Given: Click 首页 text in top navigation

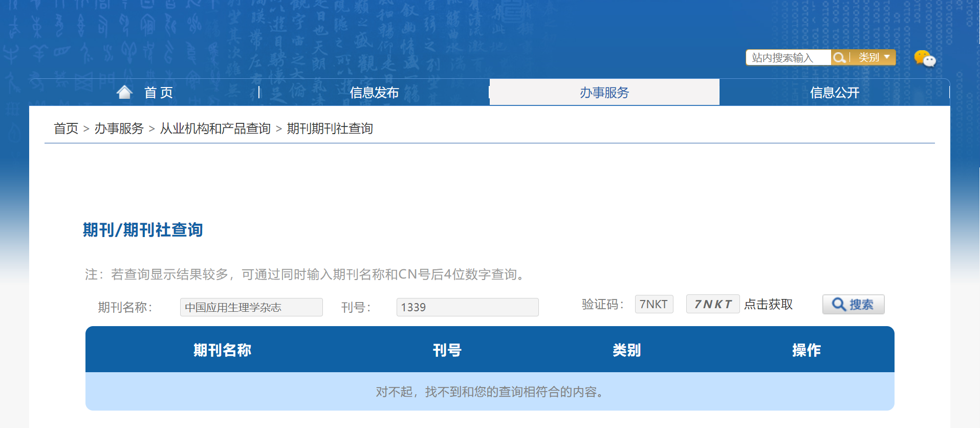Looking at the screenshot, I should pos(159,93).
